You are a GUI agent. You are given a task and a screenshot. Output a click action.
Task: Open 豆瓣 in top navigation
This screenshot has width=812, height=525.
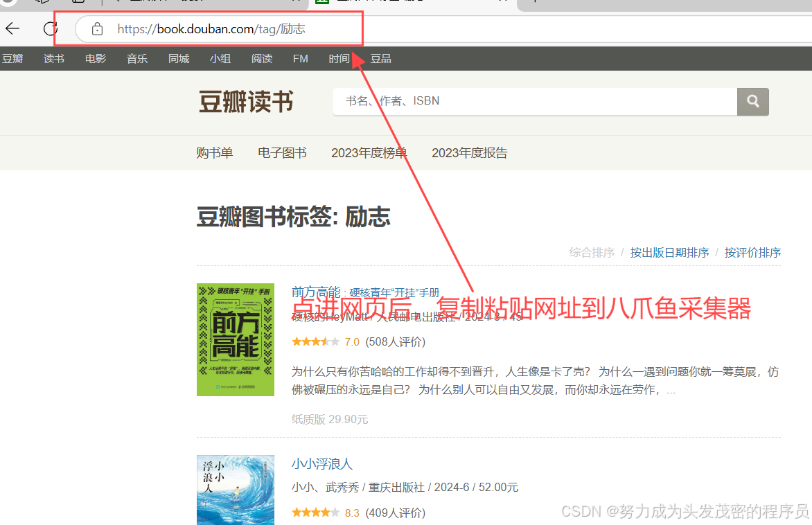click(x=12, y=58)
